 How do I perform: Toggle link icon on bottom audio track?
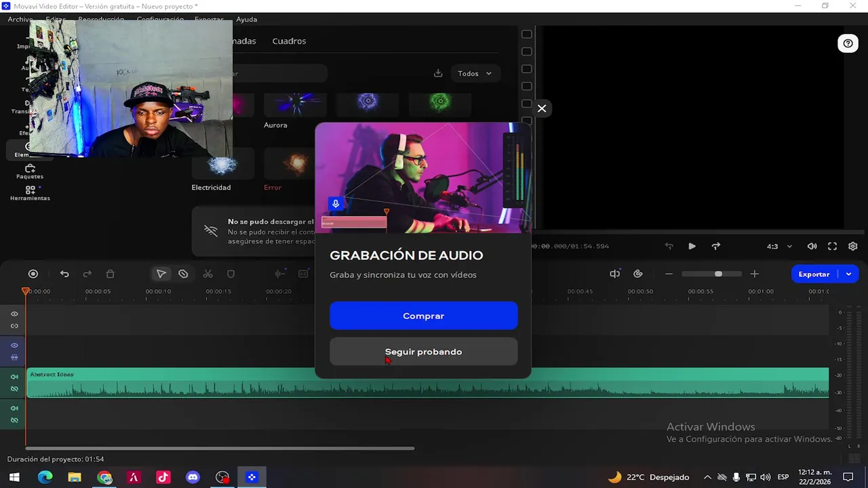pyautogui.click(x=14, y=420)
